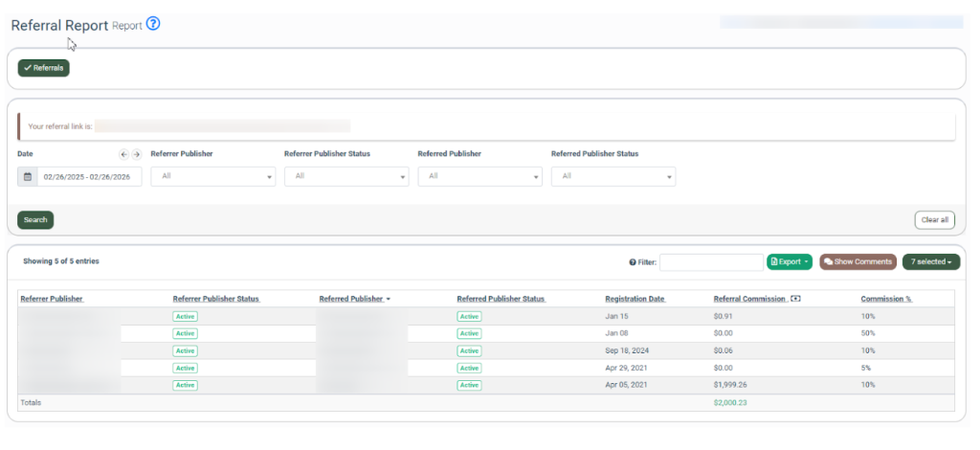Screen dimensions: 980x450
Task: Click the next date range arrow
Action: pyautogui.click(x=136, y=154)
